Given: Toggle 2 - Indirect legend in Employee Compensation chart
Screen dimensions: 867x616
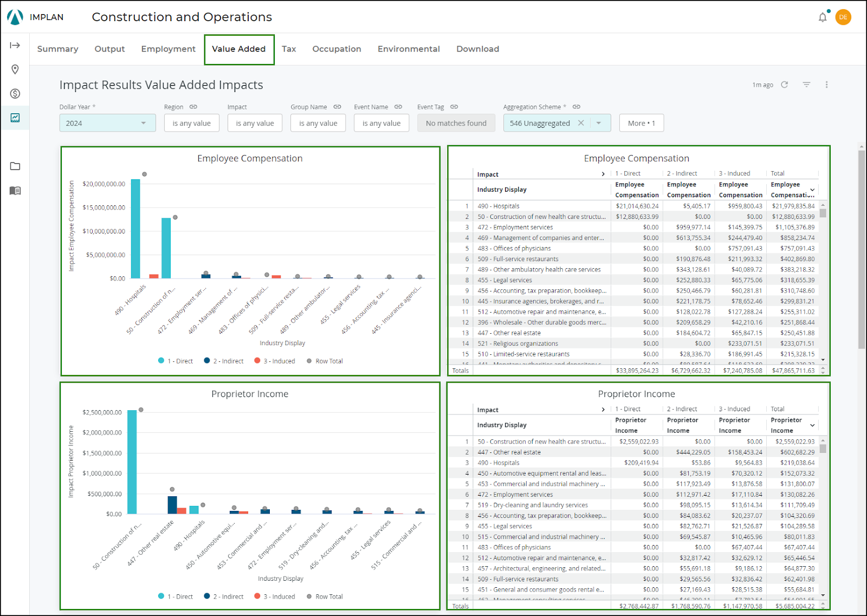Looking at the screenshot, I should tap(224, 361).
